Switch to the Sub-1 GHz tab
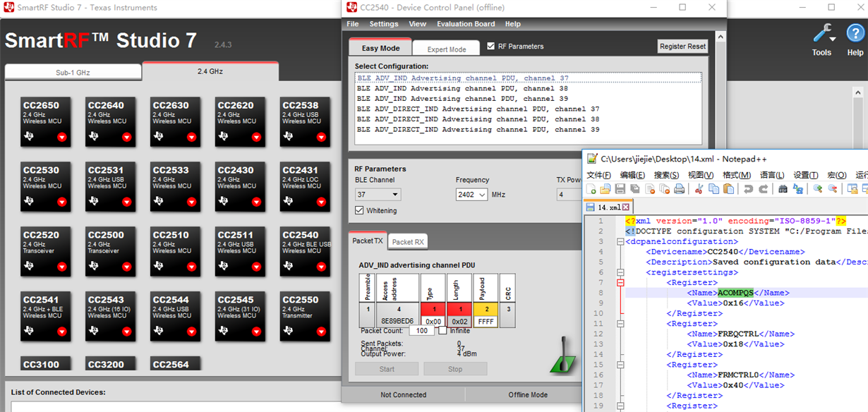 coord(73,72)
